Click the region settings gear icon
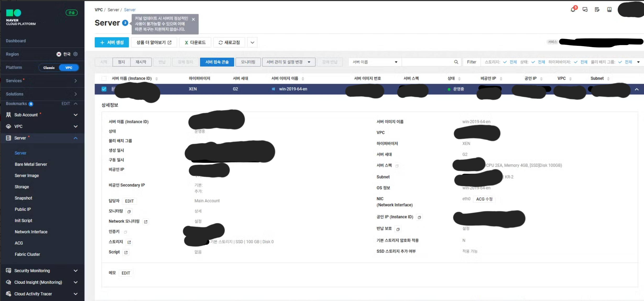 point(75,54)
